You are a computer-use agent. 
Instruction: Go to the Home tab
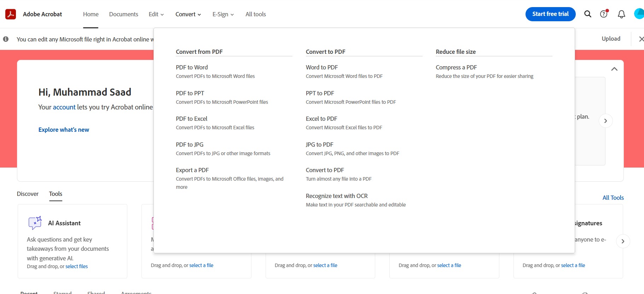pos(91,14)
